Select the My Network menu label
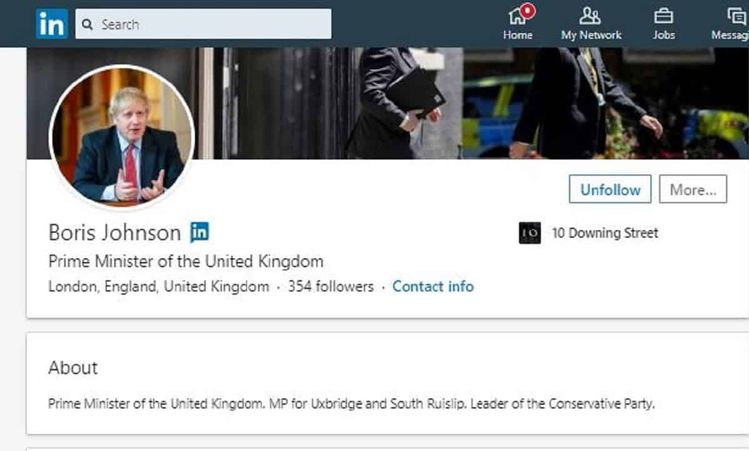Viewport: 749px width, 451px height. tap(591, 35)
